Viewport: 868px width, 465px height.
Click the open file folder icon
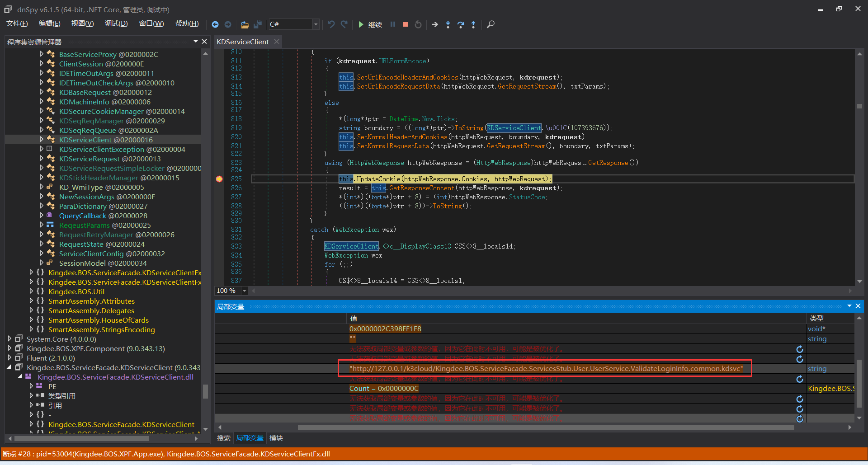pyautogui.click(x=245, y=24)
